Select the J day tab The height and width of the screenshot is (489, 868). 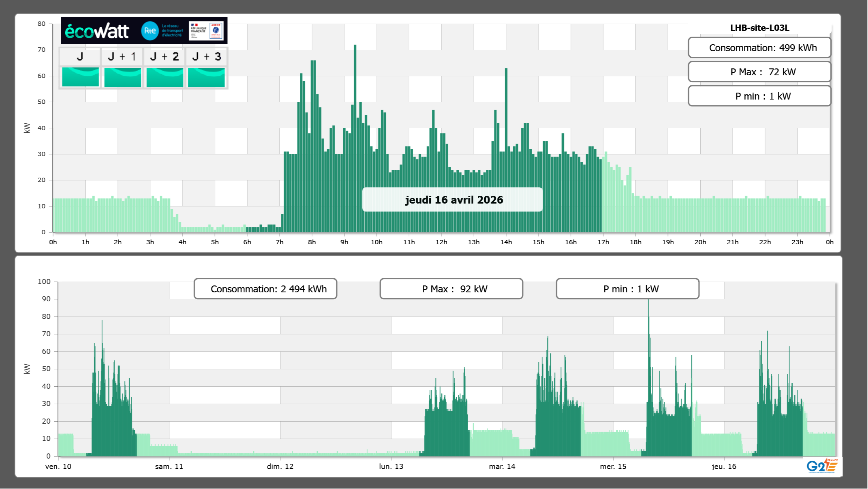[x=80, y=57]
